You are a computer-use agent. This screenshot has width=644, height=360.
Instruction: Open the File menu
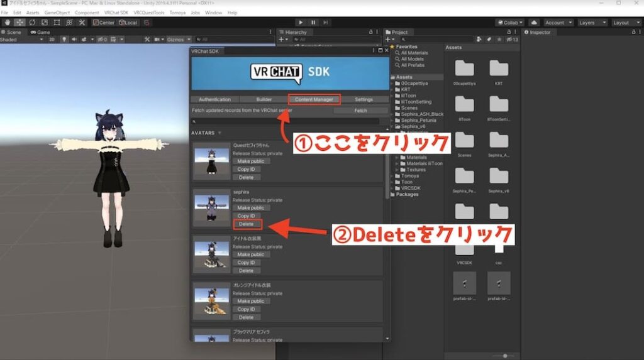tap(4, 13)
